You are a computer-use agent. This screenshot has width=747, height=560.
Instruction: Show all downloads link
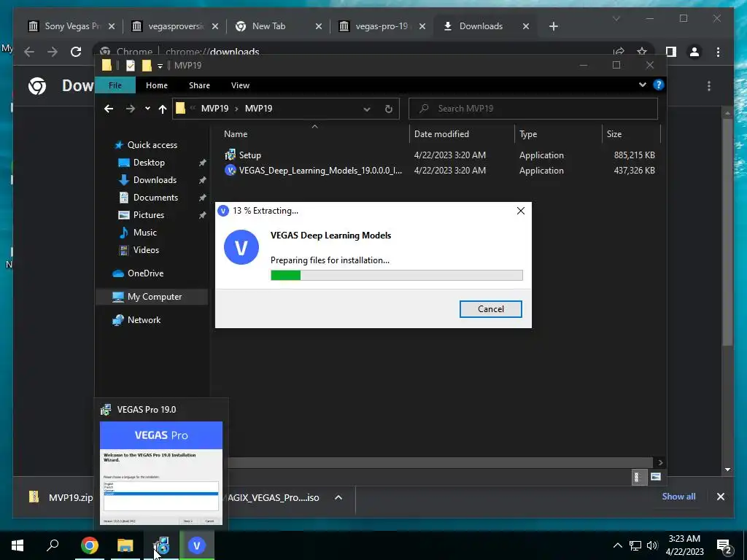click(678, 497)
